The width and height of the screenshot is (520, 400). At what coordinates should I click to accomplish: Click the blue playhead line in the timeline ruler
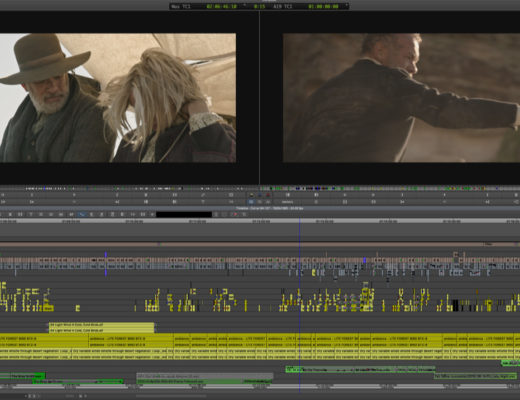pyautogui.click(x=299, y=221)
